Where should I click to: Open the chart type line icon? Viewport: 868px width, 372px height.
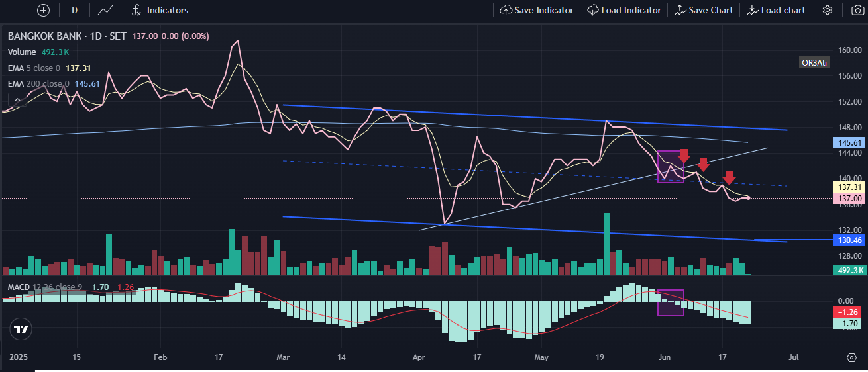[x=105, y=10]
